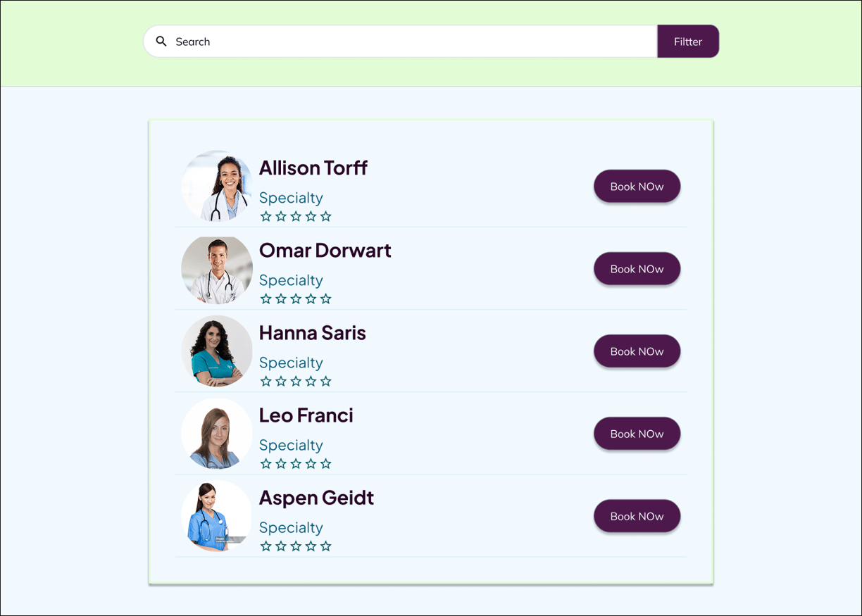Image resolution: width=862 pixels, height=616 pixels.
Task: Open the Filtter button
Action: 688,42
